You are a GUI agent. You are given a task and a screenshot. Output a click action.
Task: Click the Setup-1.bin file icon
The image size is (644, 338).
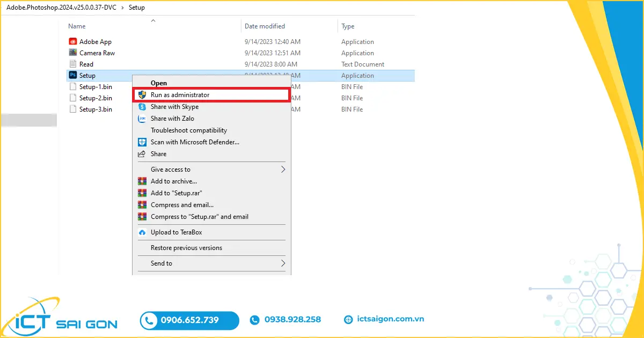tap(73, 87)
